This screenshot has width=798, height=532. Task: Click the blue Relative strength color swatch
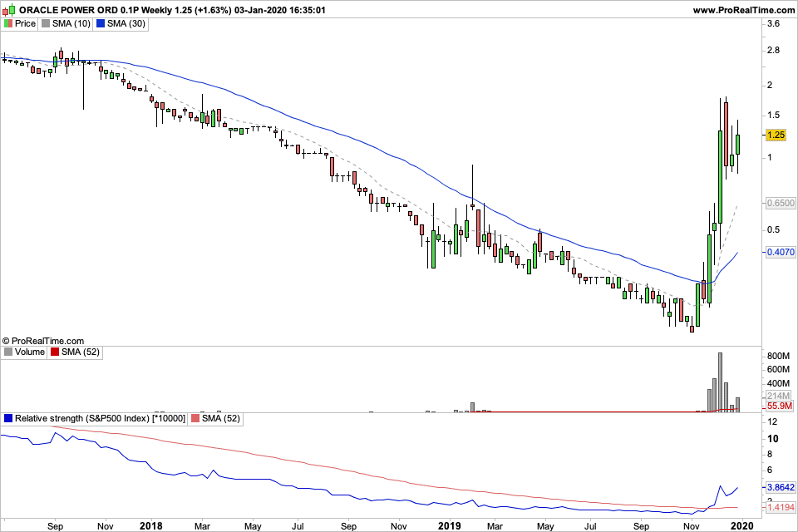point(8,418)
